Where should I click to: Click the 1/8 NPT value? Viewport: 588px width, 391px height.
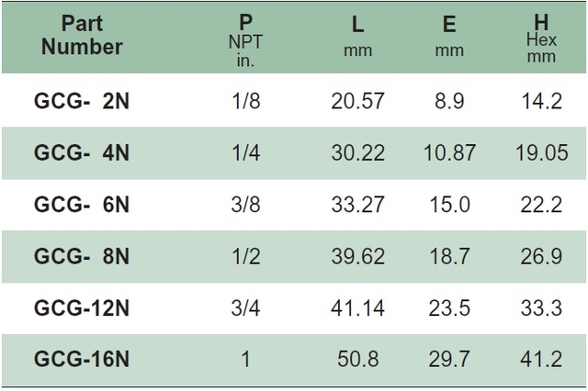pos(245,101)
